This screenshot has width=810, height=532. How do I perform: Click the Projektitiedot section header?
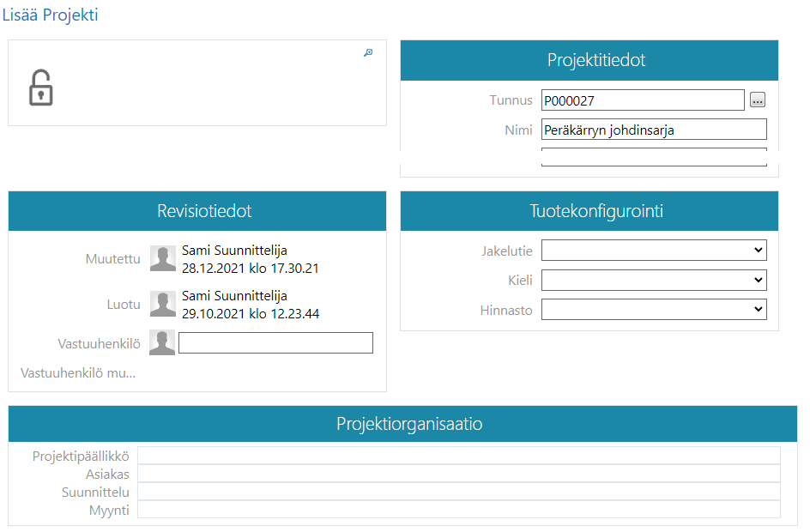click(x=589, y=60)
